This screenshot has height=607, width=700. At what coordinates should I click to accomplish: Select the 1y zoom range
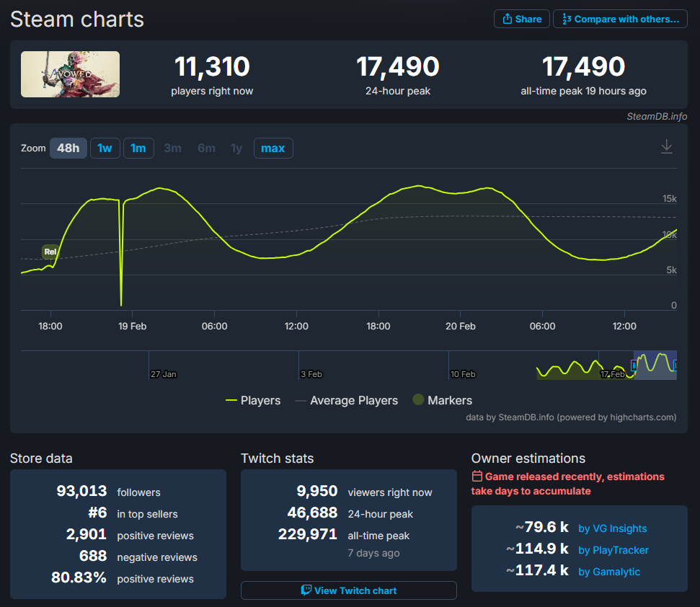[x=236, y=149]
